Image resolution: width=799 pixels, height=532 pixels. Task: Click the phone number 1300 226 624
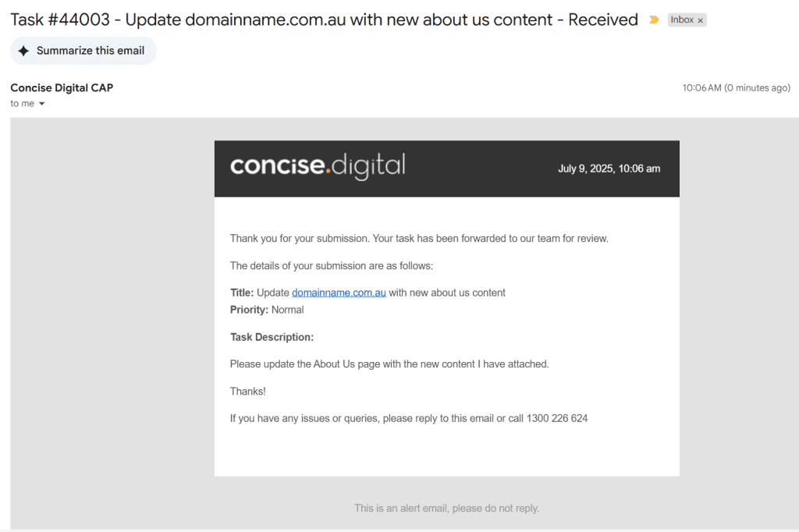tap(557, 418)
